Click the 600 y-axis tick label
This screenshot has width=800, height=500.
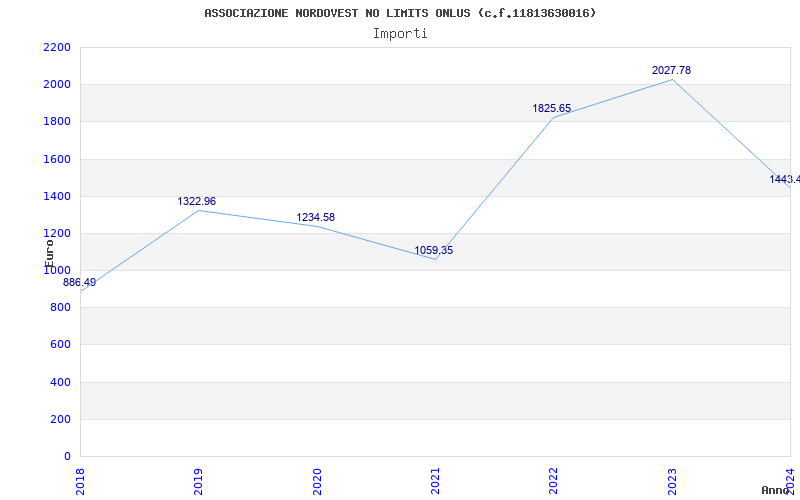(x=61, y=345)
